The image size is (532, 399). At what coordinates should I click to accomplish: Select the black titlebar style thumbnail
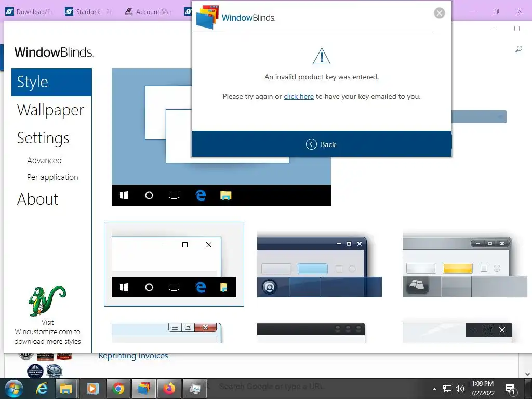(x=311, y=332)
